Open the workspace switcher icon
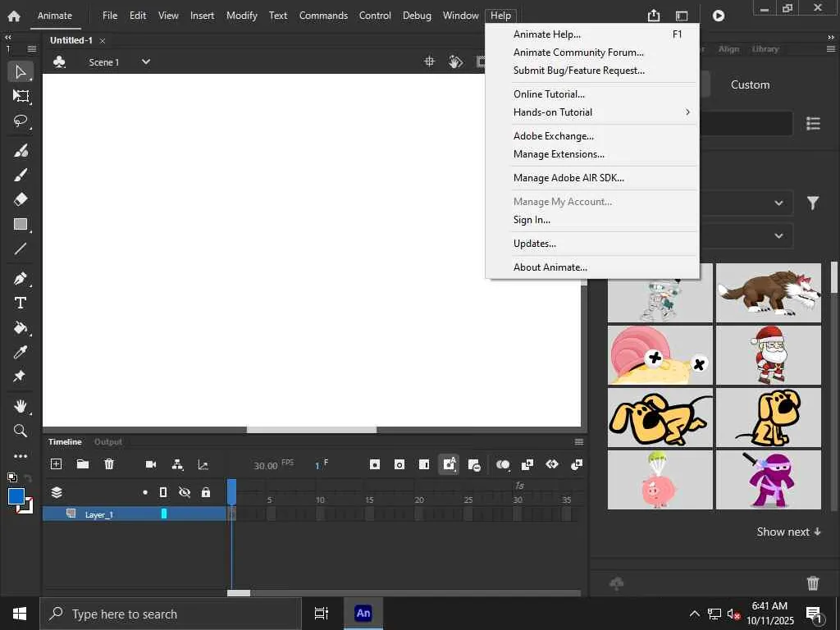Screen dimensions: 840x630 pos(682,16)
